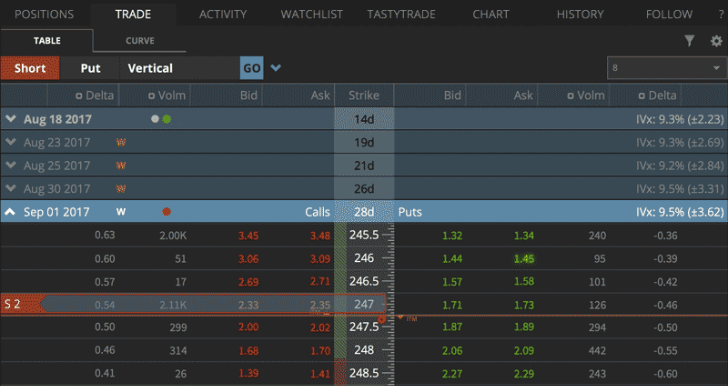Viewport: 728px width, 386px height.
Task: Click the ITM marker near strike 247.5
Action: coord(407,319)
